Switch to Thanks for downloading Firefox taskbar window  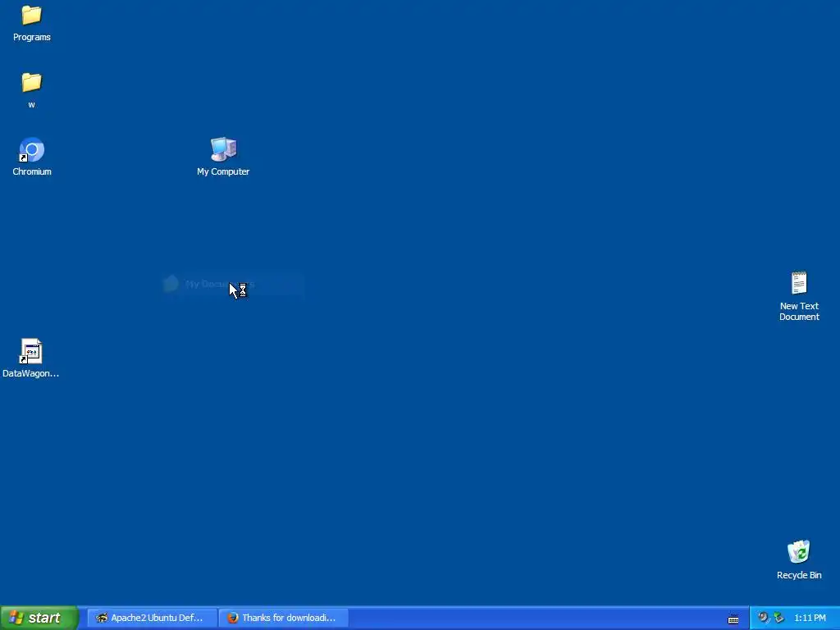[284, 618]
